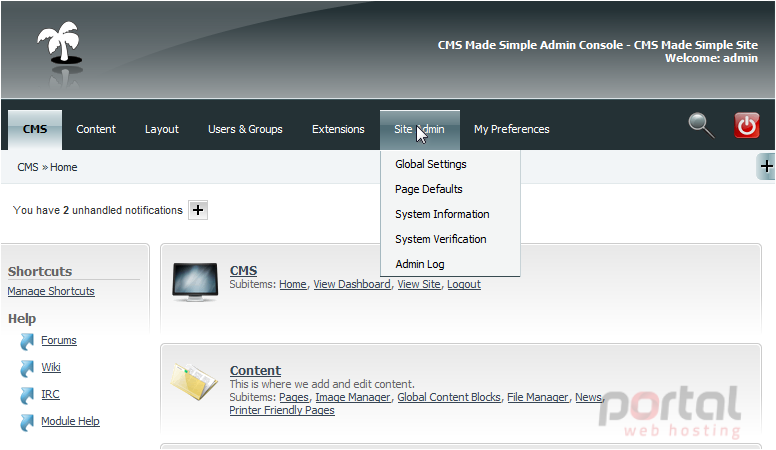Expand the unhandled notifications plus button
The height and width of the screenshot is (450, 776).
click(x=198, y=210)
